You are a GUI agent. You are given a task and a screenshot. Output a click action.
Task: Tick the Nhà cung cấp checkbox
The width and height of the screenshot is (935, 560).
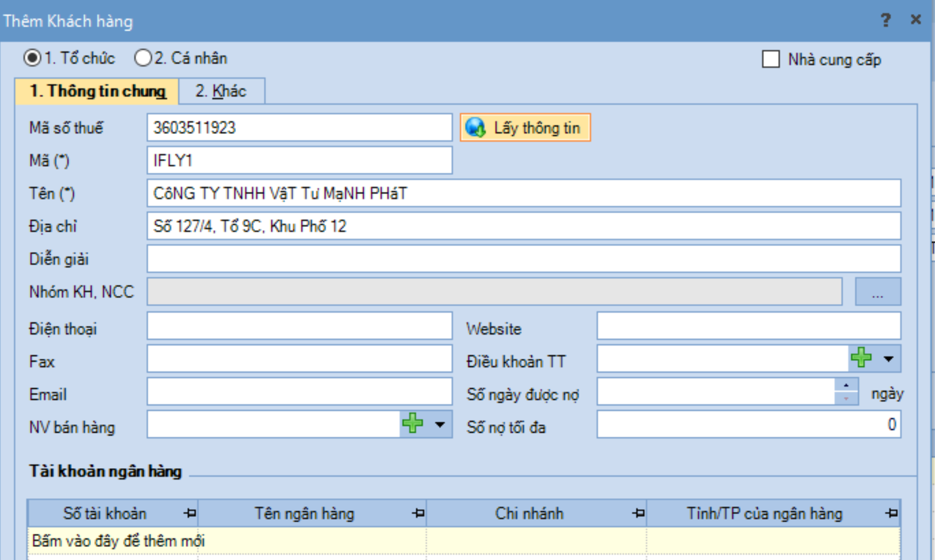tap(771, 59)
